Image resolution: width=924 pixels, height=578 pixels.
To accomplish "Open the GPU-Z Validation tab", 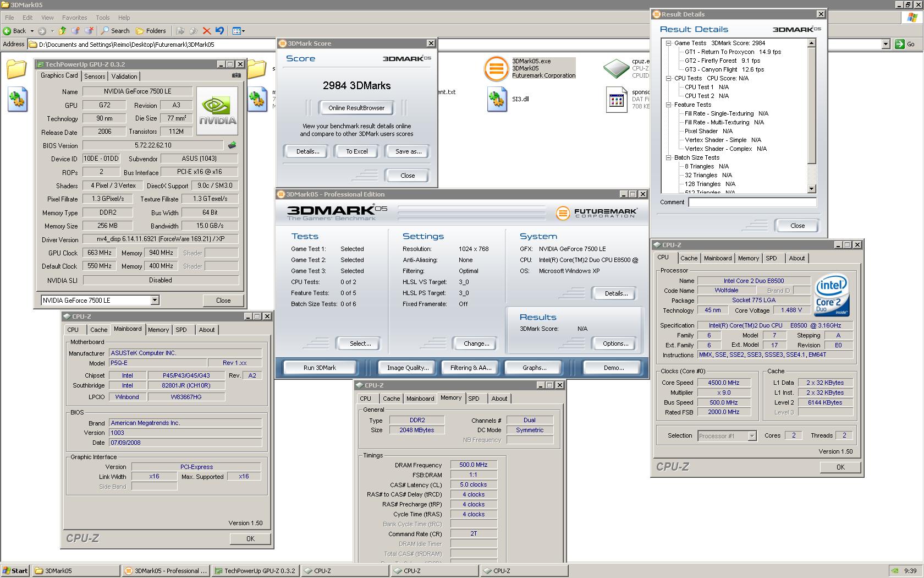I will coord(124,77).
